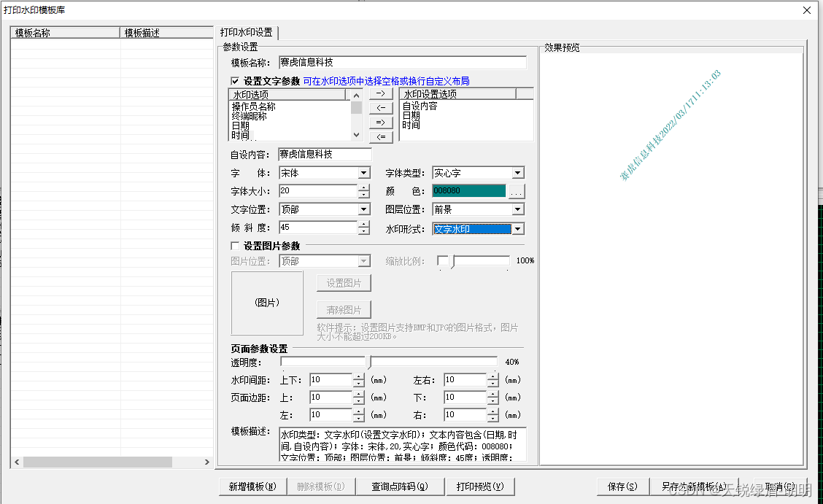Click 删除模板(D) button

pos(321,486)
